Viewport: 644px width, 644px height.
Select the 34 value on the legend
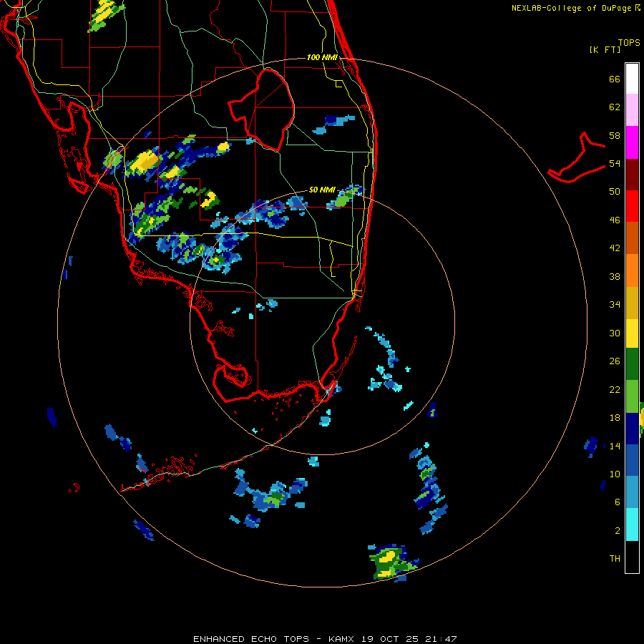click(615, 305)
